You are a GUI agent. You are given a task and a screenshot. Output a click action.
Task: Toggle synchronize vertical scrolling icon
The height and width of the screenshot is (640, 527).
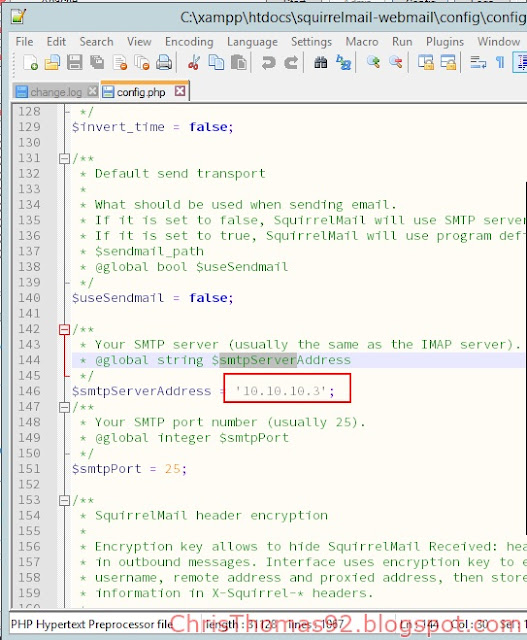pyautogui.click(x=426, y=62)
